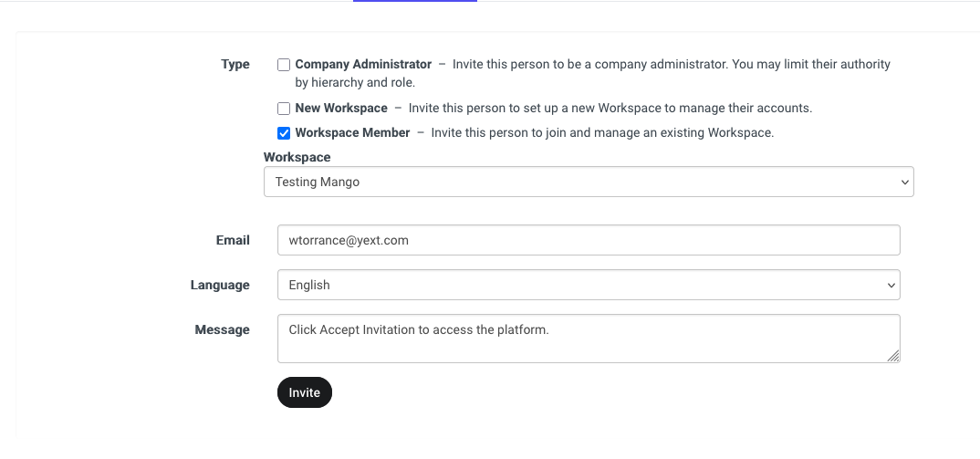Click the Email field label
Viewport: 980px width, 459px height.
(x=233, y=241)
